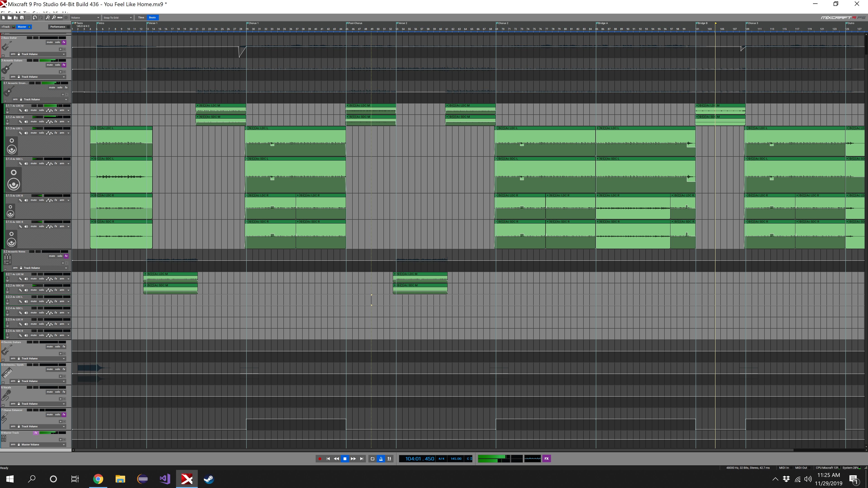
Task: Toggle loop mode in transport
Action: (372, 459)
